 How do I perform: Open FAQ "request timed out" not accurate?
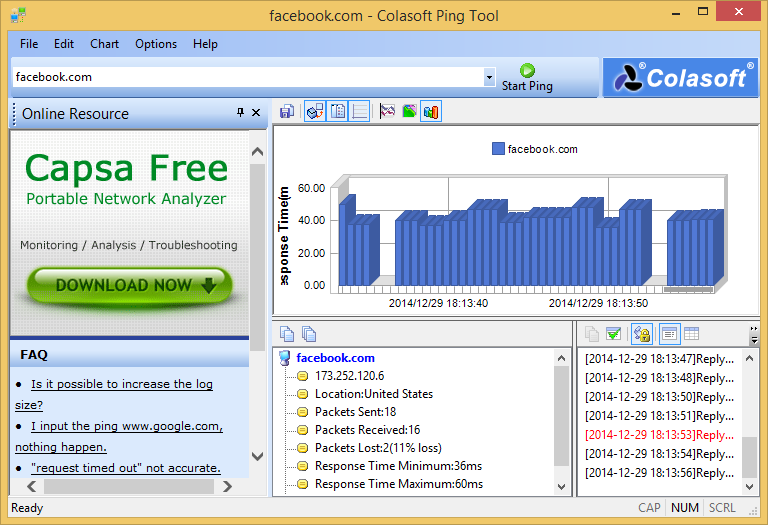coord(126,468)
